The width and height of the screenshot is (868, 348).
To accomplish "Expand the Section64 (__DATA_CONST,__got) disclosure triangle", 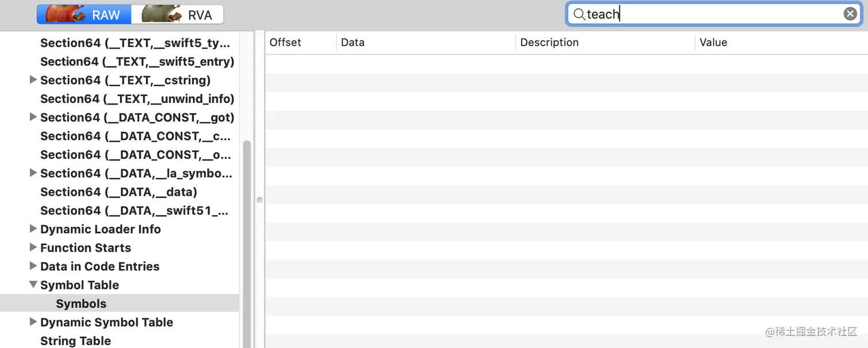I will (33, 117).
